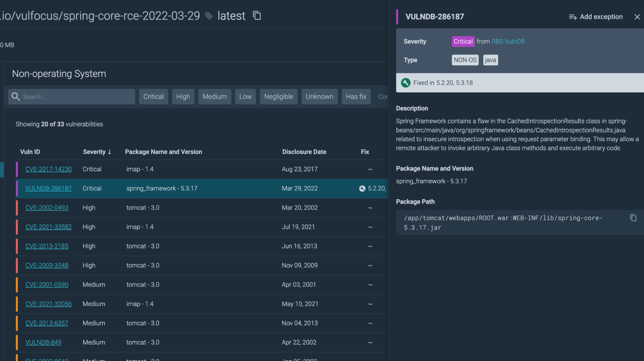Image resolution: width=644 pixels, height=361 pixels.
Task: Copy the spring-core package path
Action: tap(633, 218)
